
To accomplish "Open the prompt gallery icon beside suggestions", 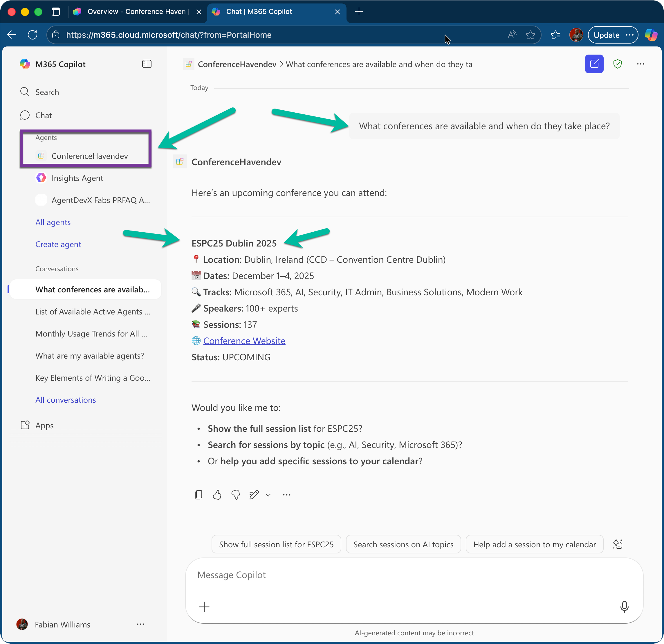I will pyautogui.click(x=618, y=544).
